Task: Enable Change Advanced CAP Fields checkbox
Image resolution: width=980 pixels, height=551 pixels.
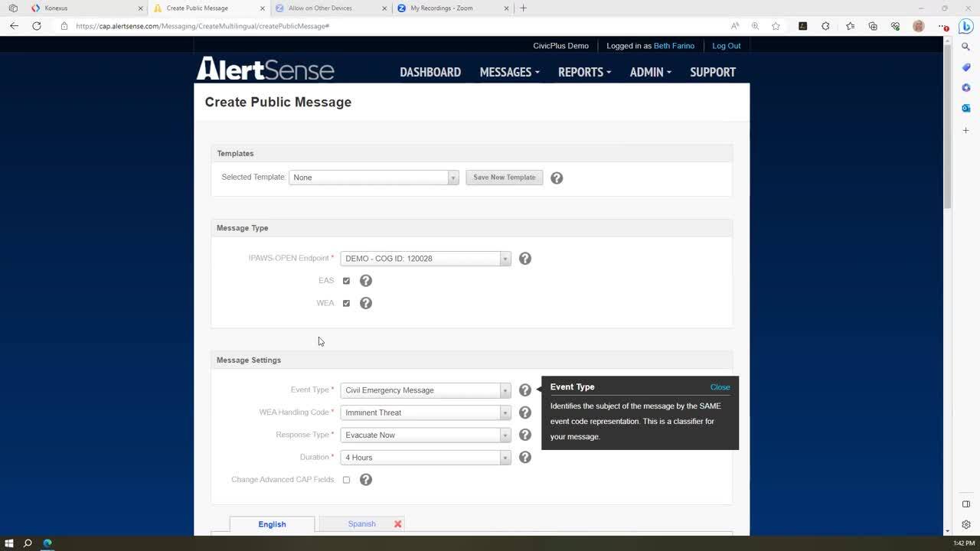Action: click(346, 480)
